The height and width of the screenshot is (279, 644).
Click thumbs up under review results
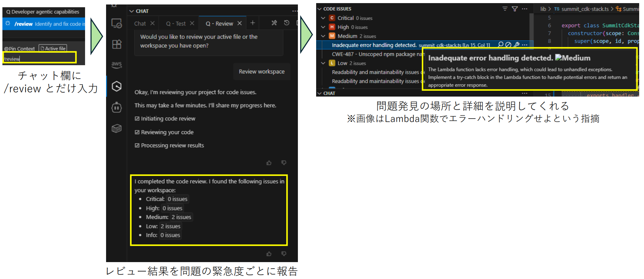pyautogui.click(x=269, y=254)
